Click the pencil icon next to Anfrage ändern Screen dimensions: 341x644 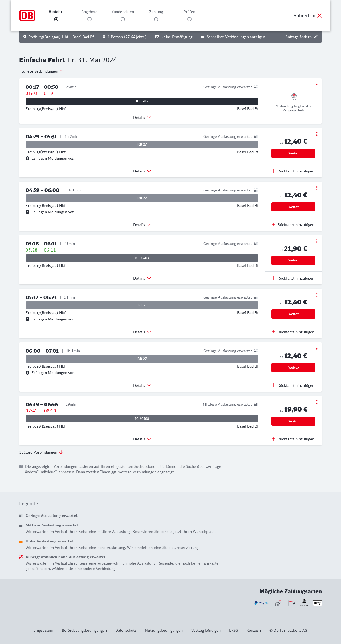[316, 37]
